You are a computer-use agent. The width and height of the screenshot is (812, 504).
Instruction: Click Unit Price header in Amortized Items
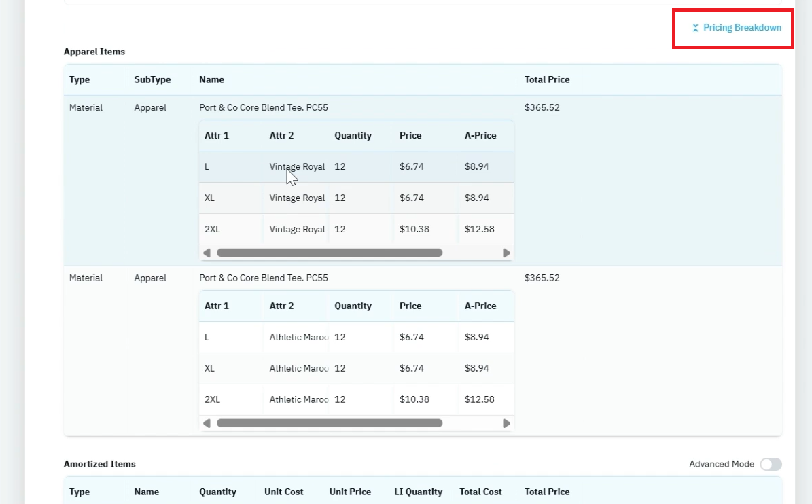coord(350,492)
